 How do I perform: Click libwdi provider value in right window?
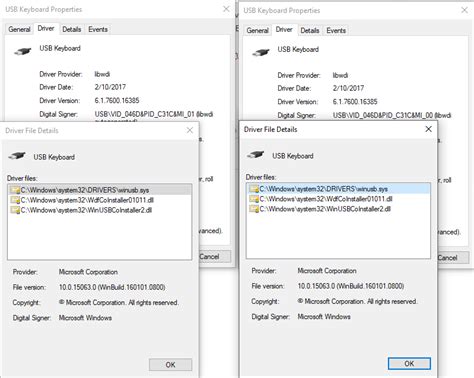tap(340, 75)
